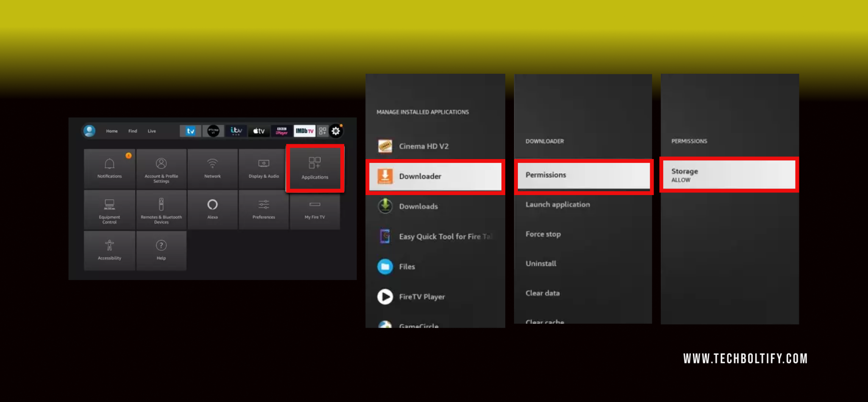Open the Network settings tile

click(x=212, y=168)
